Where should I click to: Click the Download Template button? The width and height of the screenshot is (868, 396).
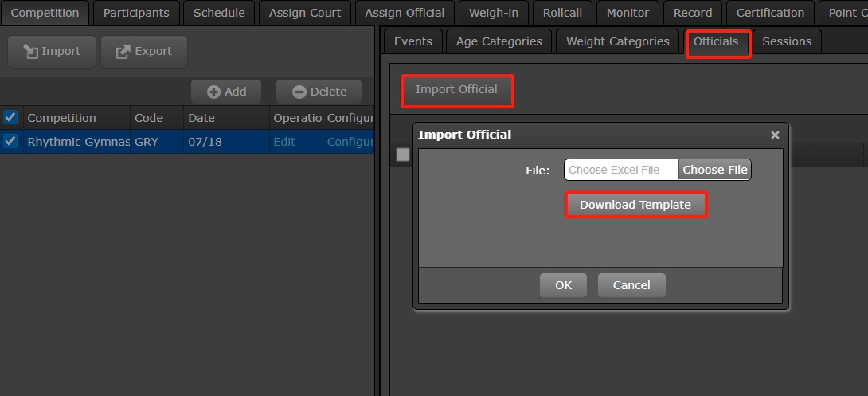(635, 205)
